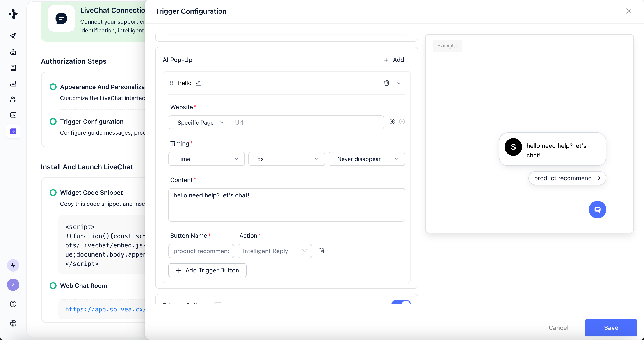Image resolution: width=644 pixels, height=340 pixels.
Task: Open the Specific Page dropdown
Action: click(x=199, y=122)
